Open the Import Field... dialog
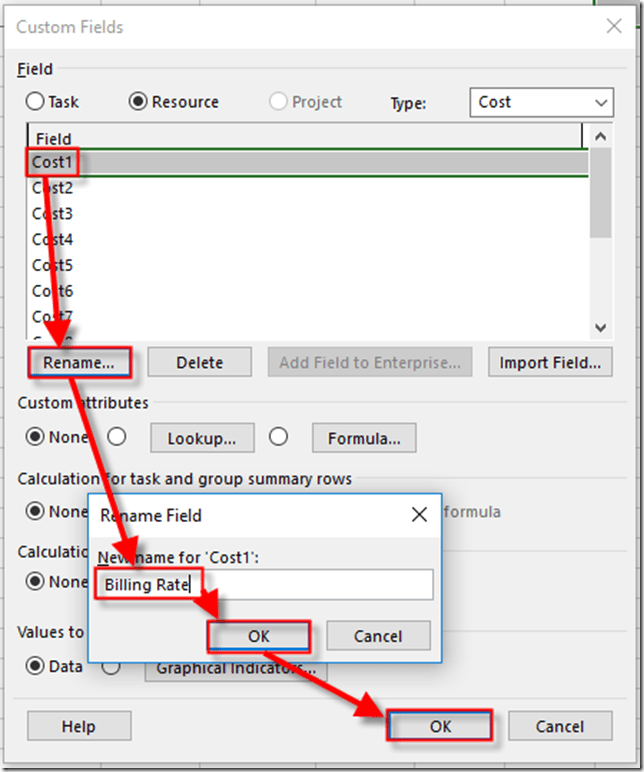 (x=550, y=362)
